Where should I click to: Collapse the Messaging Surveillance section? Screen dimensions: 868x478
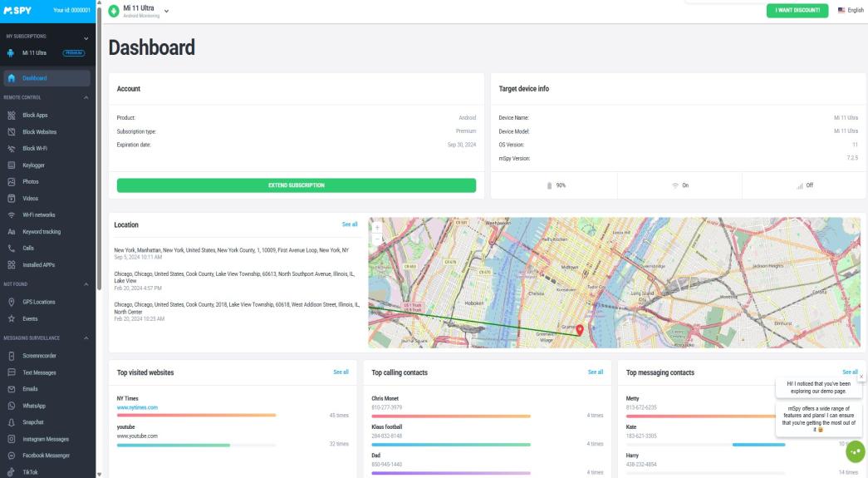pos(86,338)
